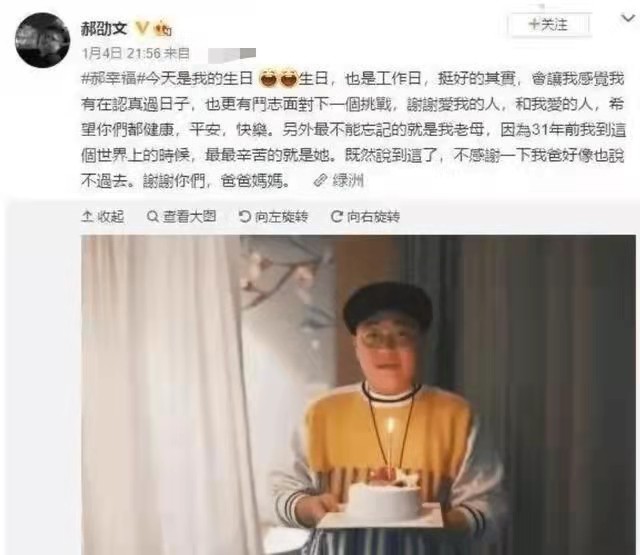Open the username 郝劭文 profile link
Screen dimensions: 640x555
(x=104, y=29)
